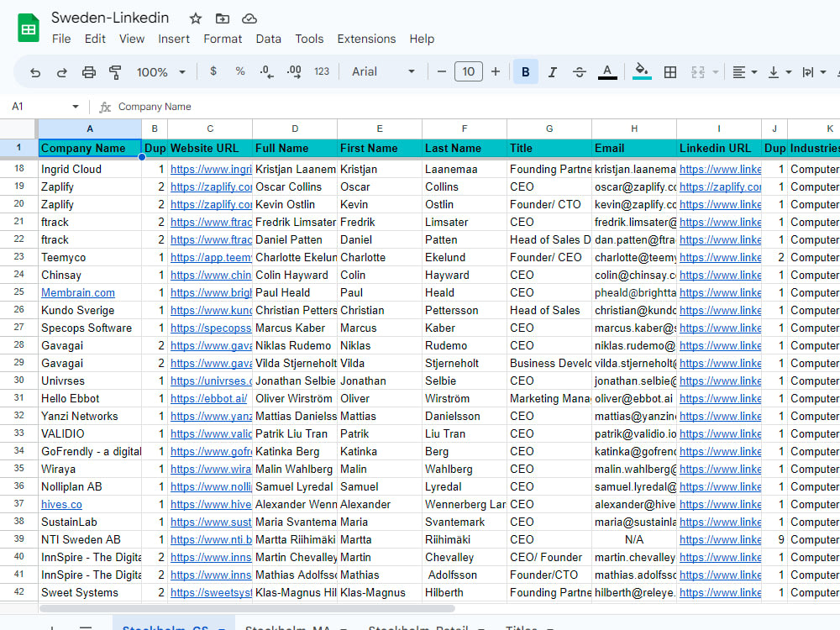Click the cloud document status icon
Viewport: 840px width, 630px height.
(x=249, y=18)
